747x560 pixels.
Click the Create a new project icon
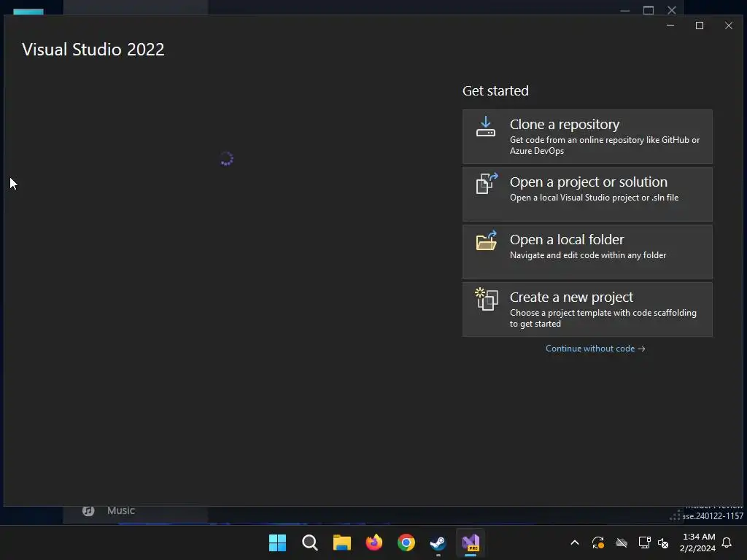click(x=487, y=299)
